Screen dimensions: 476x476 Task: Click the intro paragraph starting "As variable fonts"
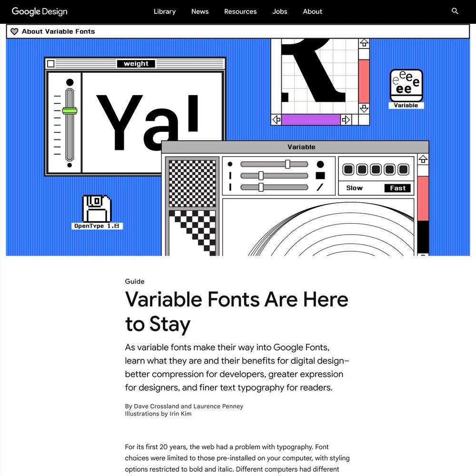coord(237,367)
